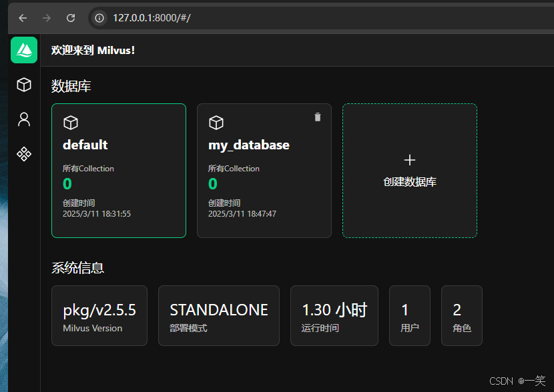This screenshot has width=554, height=392.
Task: Click 所有Collection label on default card
Action: click(x=88, y=169)
